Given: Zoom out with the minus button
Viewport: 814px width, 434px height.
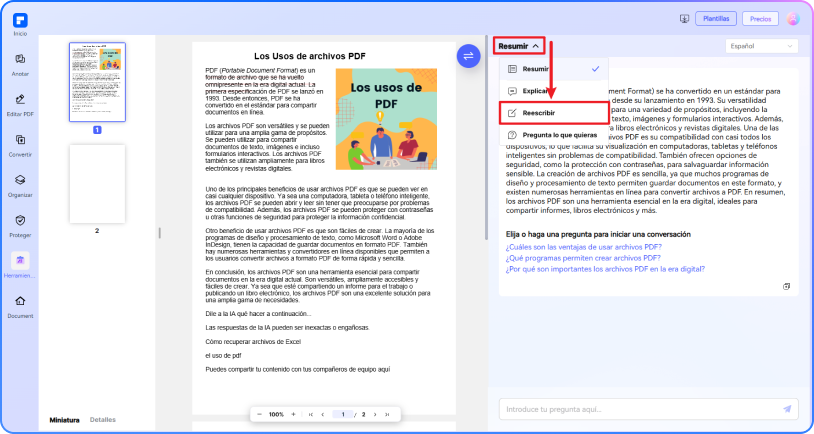Looking at the screenshot, I should (260, 414).
